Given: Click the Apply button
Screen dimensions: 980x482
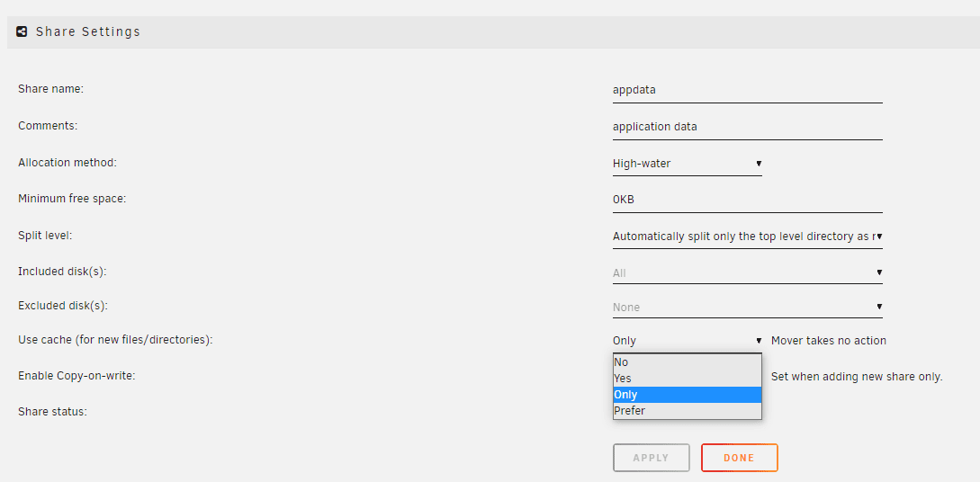Looking at the screenshot, I should [x=652, y=458].
